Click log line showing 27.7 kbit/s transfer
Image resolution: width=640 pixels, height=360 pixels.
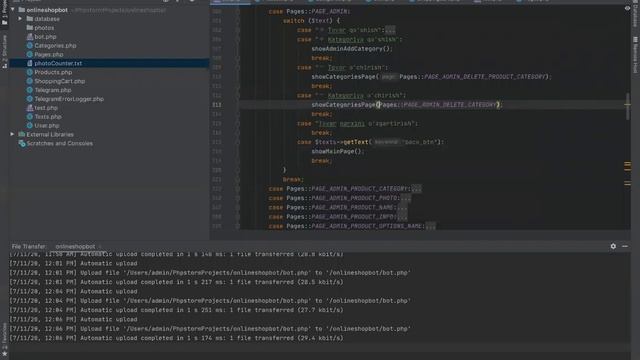[x=176, y=310]
